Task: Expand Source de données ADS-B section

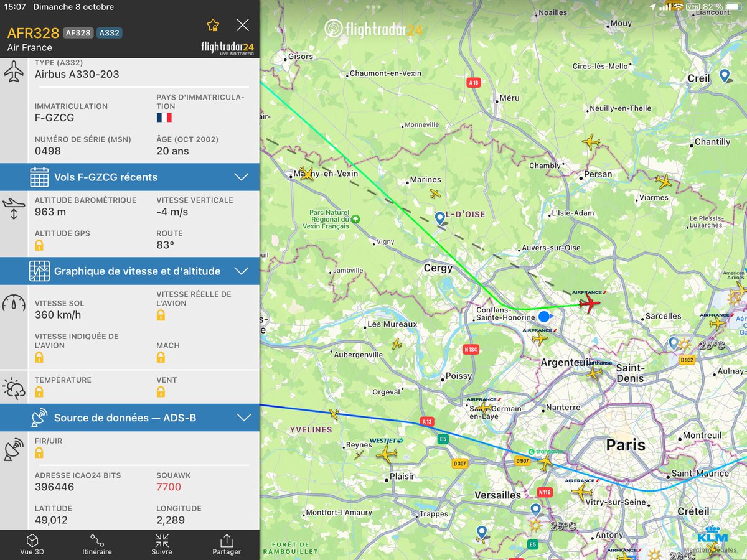Action: 129,418
